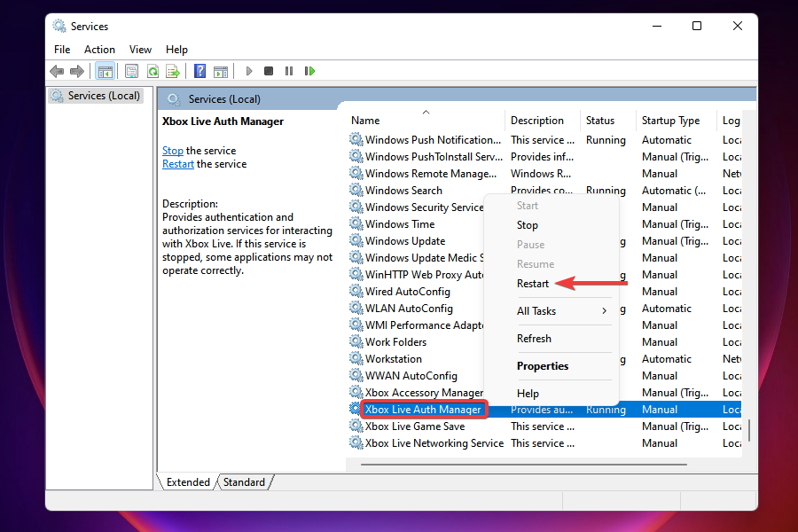Select the Windows Remote Manage... service row

point(544,173)
